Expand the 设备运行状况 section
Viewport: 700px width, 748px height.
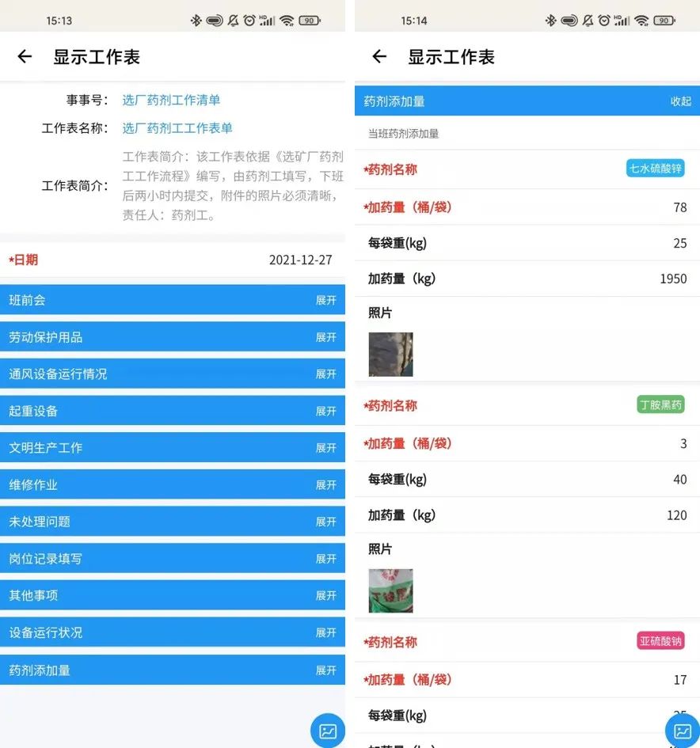(x=325, y=632)
